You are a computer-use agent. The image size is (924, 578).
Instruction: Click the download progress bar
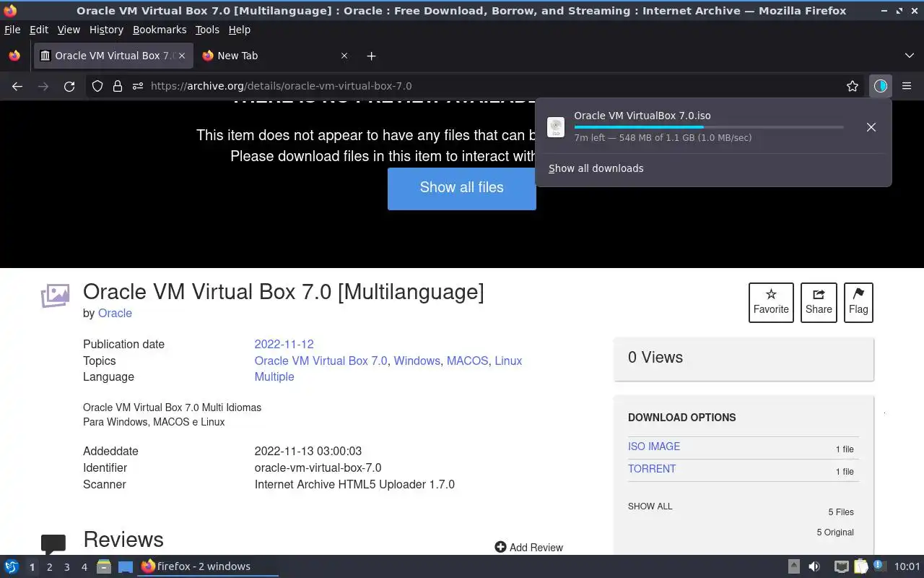(708, 127)
